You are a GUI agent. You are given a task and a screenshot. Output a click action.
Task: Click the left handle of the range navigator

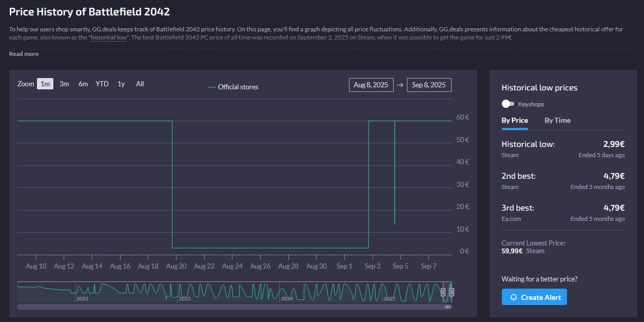(443, 292)
